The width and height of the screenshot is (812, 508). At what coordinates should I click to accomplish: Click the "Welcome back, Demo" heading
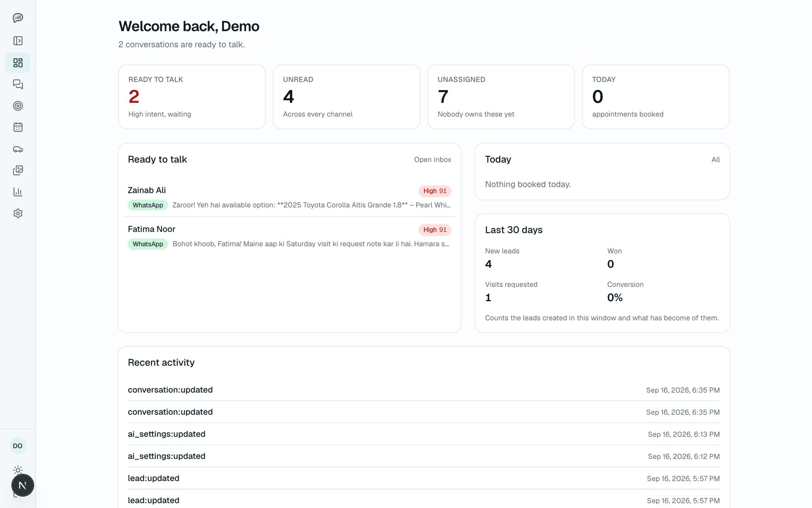coord(189,26)
